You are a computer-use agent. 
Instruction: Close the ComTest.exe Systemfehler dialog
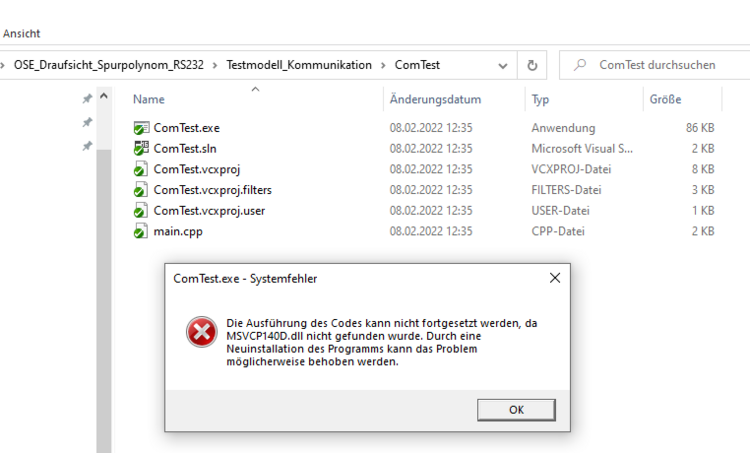554,278
